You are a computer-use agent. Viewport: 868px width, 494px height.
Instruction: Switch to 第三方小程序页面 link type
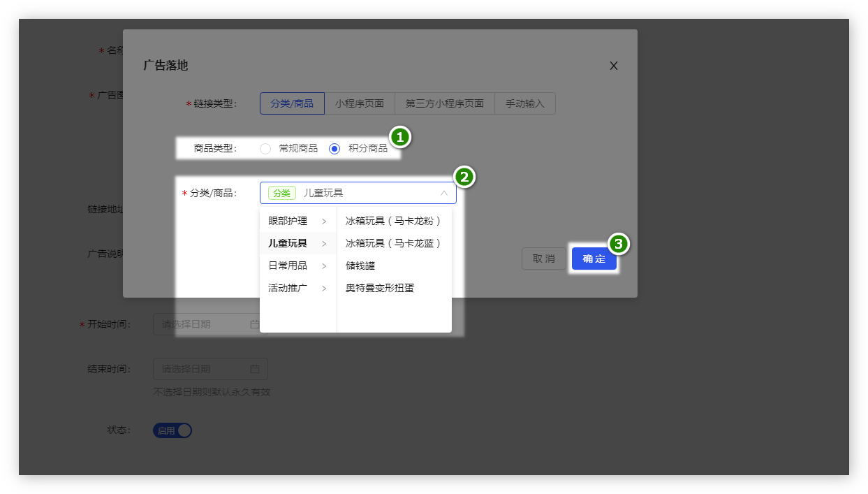click(x=445, y=103)
